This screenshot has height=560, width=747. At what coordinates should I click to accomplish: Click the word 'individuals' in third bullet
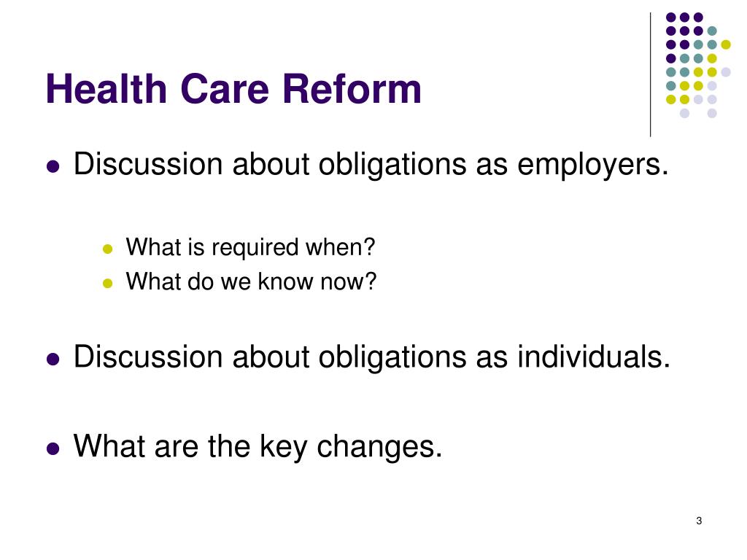click(x=594, y=356)
